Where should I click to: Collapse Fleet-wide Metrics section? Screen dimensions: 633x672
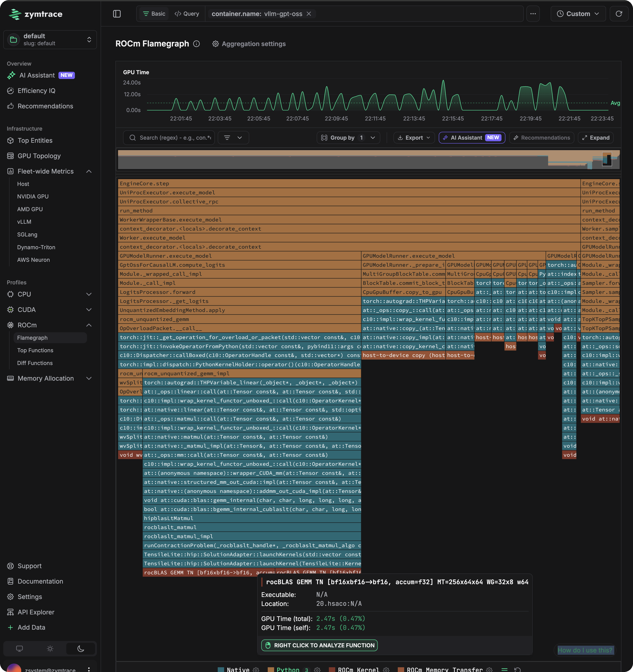tap(89, 171)
